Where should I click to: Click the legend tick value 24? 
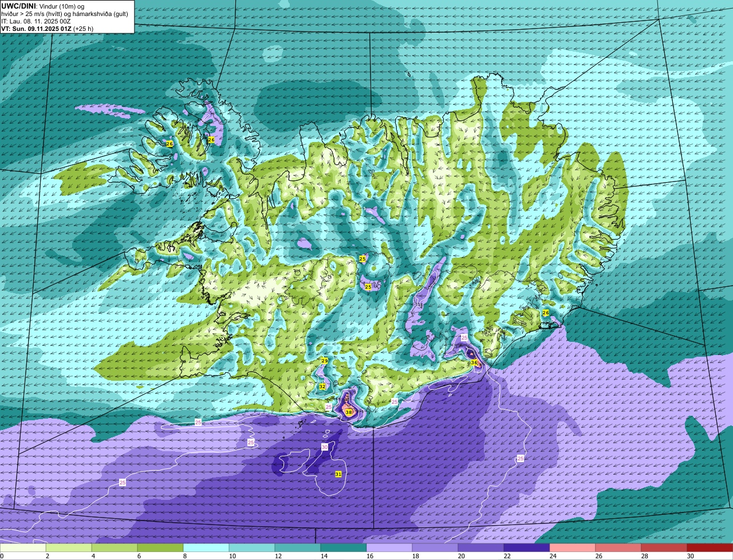point(553,556)
